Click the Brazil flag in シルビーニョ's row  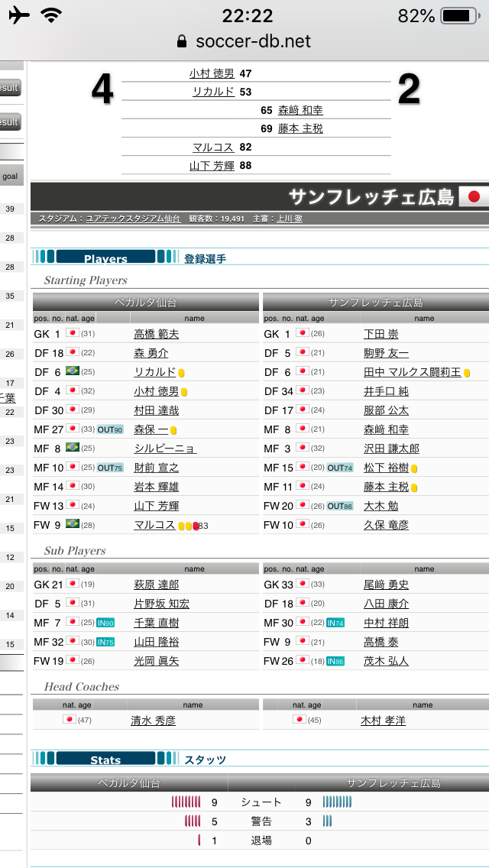pyautogui.click(x=73, y=447)
